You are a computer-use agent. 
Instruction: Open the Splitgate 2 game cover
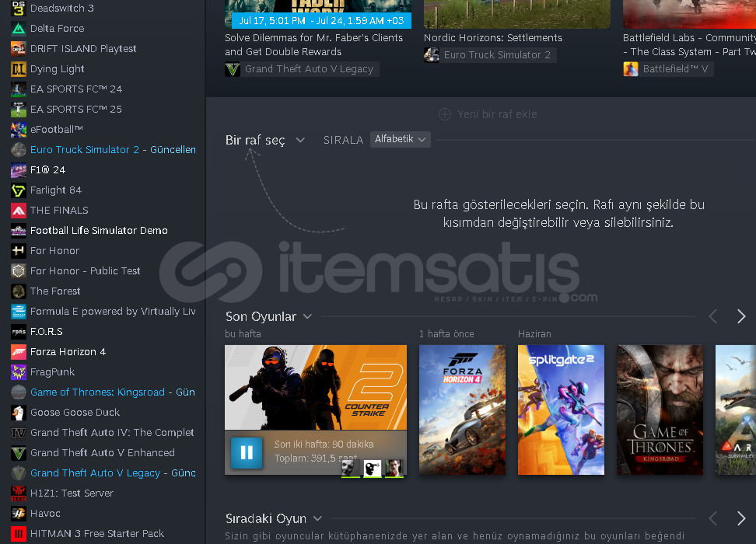point(562,410)
